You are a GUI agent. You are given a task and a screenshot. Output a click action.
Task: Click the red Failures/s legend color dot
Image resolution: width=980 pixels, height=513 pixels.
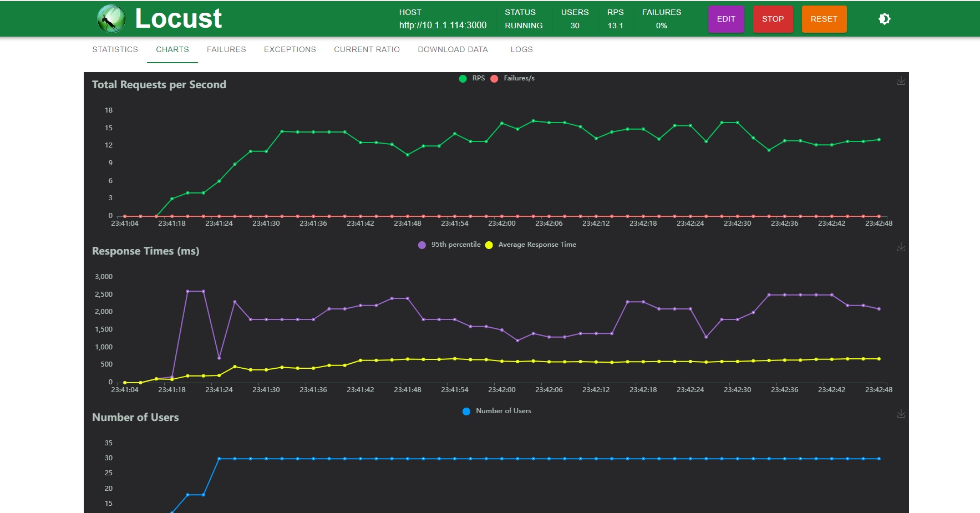(494, 79)
